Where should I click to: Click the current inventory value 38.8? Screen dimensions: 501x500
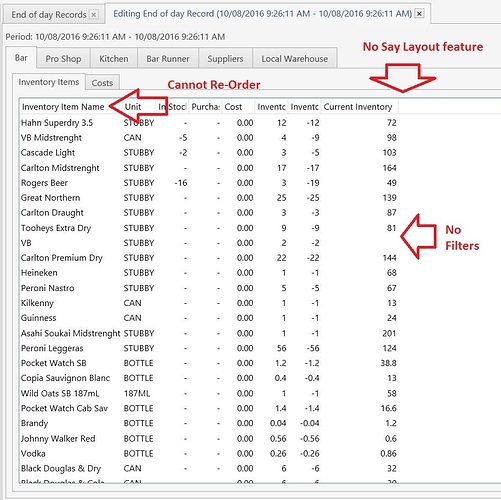(388, 363)
